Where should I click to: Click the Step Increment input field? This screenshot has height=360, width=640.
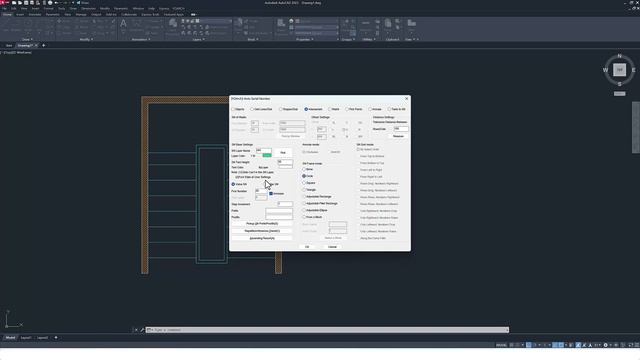coord(285,204)
